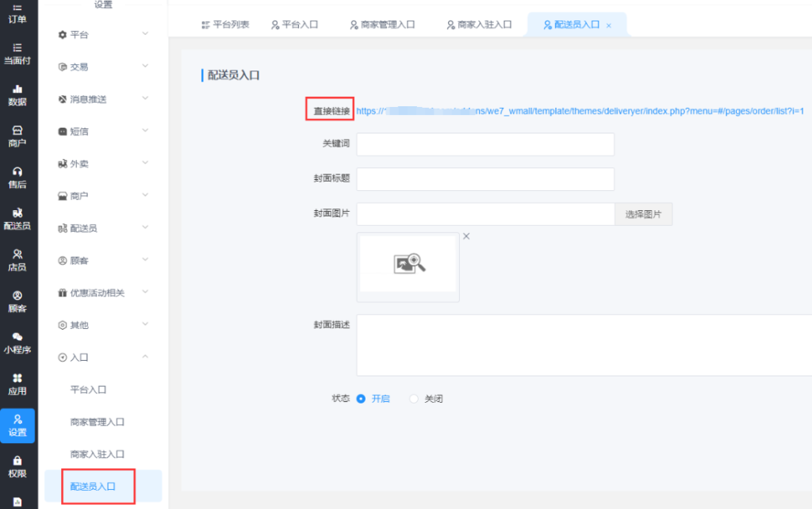Expand the 消息推送 settings group
812x509 pixels.
[x=103, y=99]
